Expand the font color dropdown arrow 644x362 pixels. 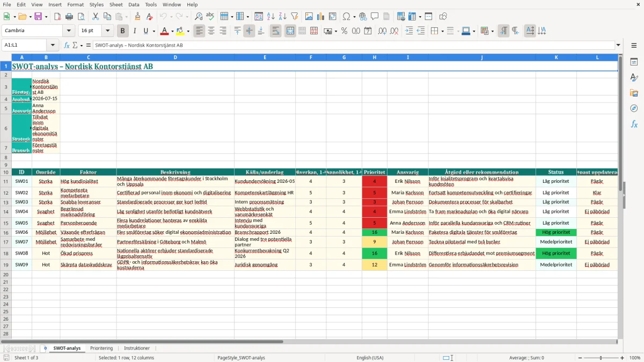(172, 31)
